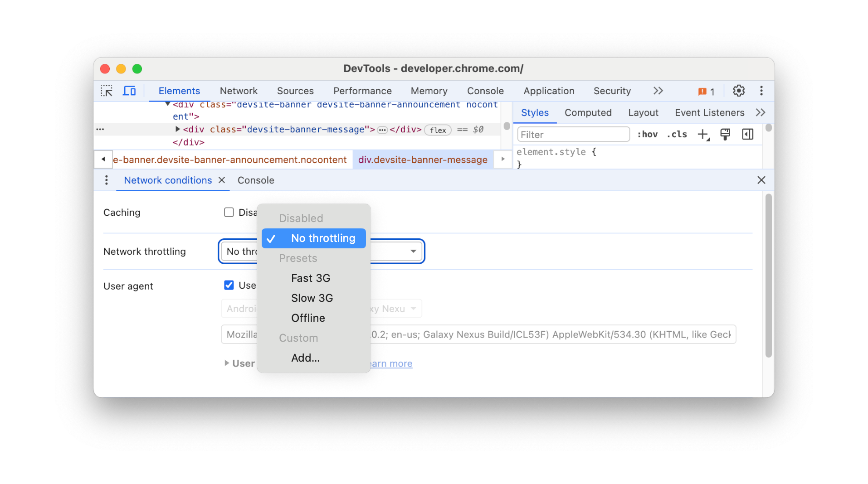
Task: Toggle element state with :hov icon
Action: [648, 134]
